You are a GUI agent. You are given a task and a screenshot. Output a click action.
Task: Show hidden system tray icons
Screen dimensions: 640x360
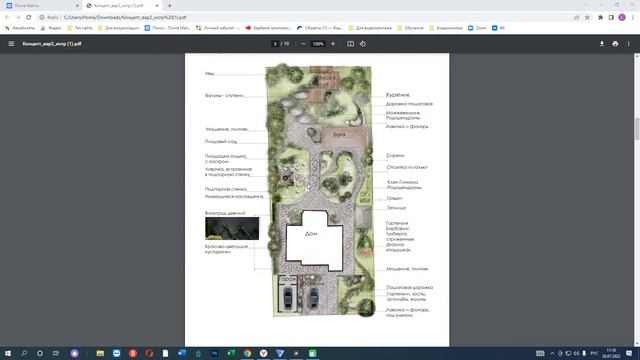[552, 353]
